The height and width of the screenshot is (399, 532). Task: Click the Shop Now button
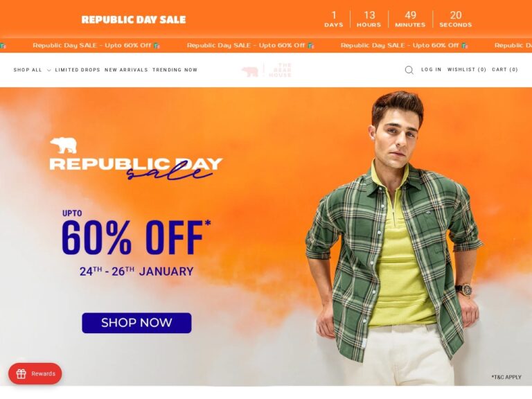click(x=136, y=323)
